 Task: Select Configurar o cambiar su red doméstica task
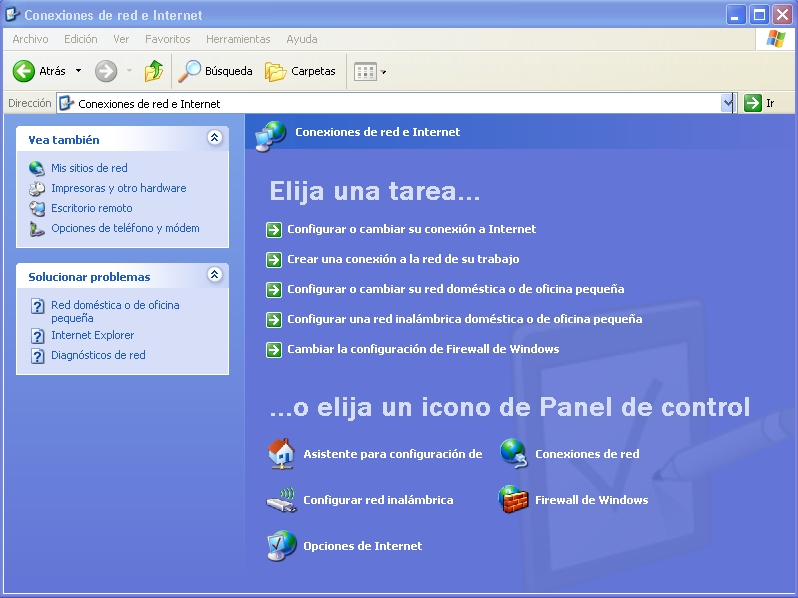pos(455,289)
